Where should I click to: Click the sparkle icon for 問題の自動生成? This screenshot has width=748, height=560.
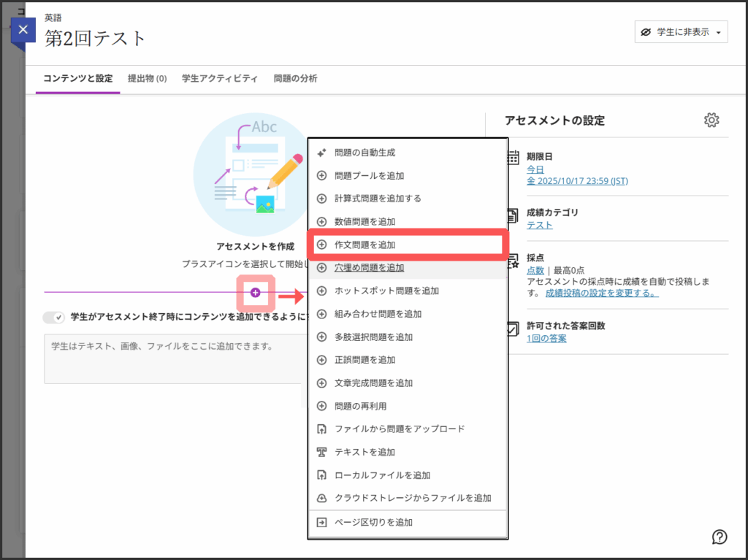point(321,153)
